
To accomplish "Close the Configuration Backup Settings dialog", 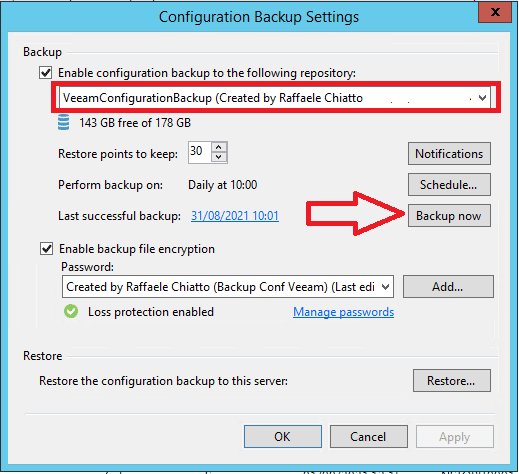I will point(495,12).
